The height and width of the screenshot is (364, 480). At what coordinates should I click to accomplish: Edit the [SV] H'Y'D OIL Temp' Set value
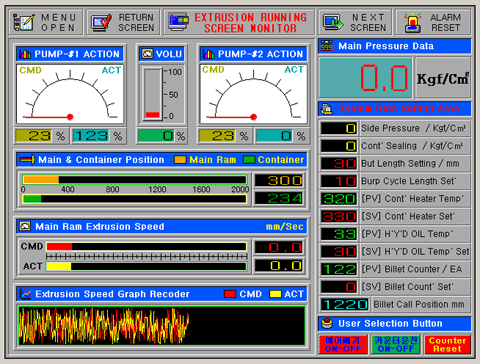[339, 252]
